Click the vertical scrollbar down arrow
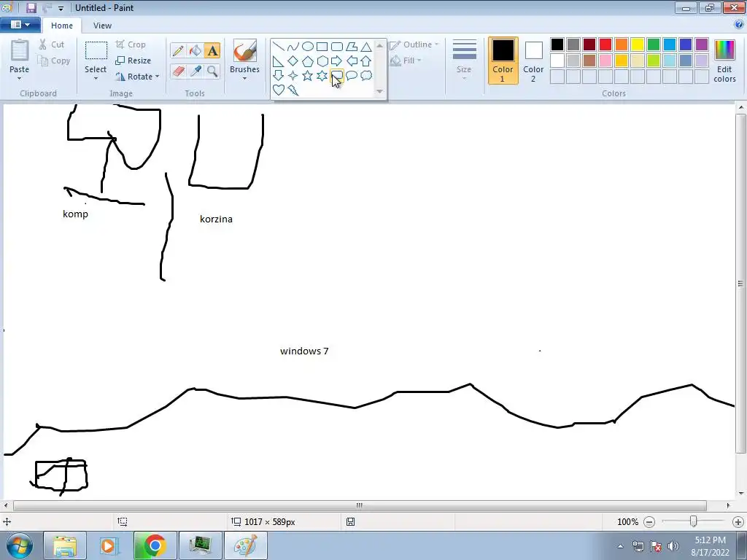The height and width of the screenshot is (560, 747). click(741, 494)
